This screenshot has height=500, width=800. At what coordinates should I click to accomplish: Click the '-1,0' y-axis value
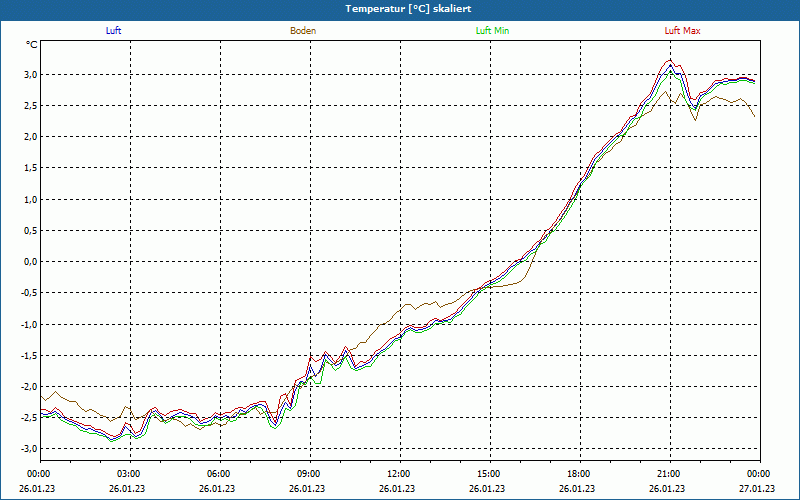click(30, 324)
